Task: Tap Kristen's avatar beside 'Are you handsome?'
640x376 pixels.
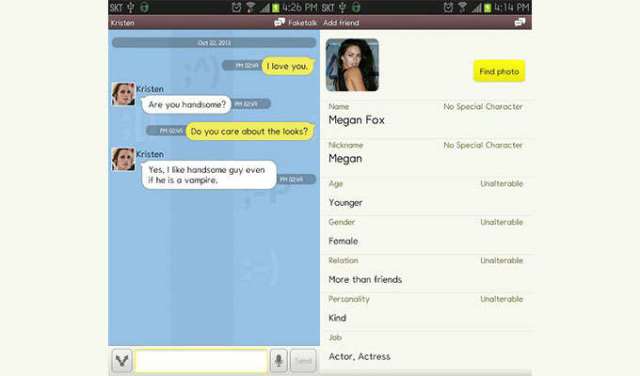Action: pos(123,94)
